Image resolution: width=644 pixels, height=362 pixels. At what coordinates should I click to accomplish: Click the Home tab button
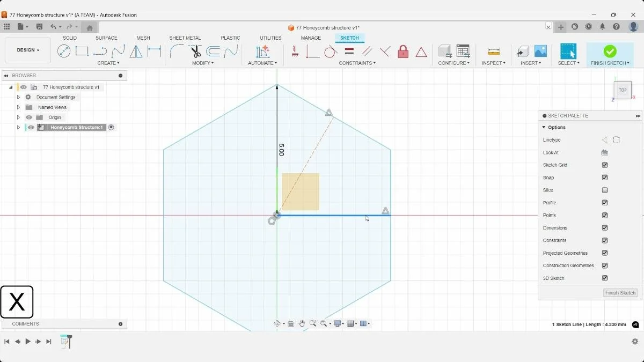pos(90,27)
